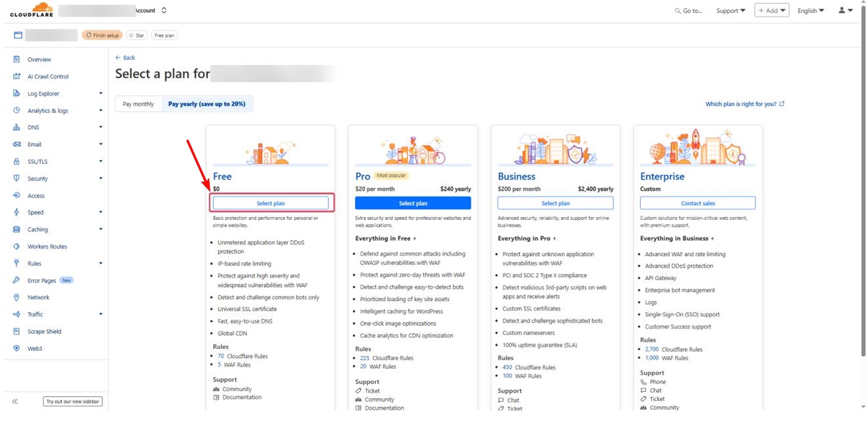
Task: Collapse the sidebar with double-chevron icon
Action: (x=15, y=402)
